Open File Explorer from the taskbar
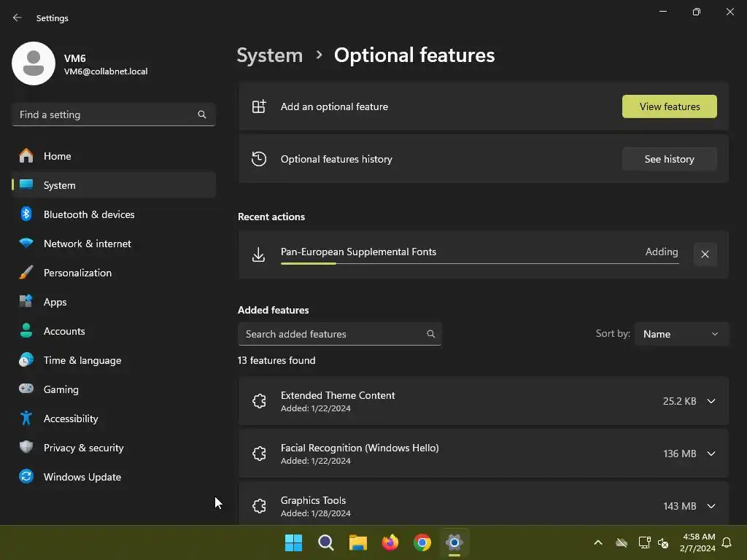The image size is (747, 560). (x=357, y=542)
